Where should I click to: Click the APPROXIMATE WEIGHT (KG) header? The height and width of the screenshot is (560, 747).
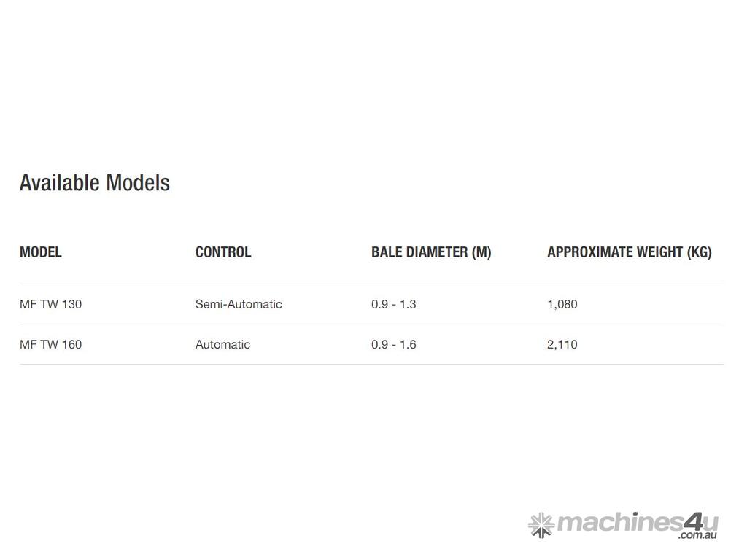(x=629, y=252)
